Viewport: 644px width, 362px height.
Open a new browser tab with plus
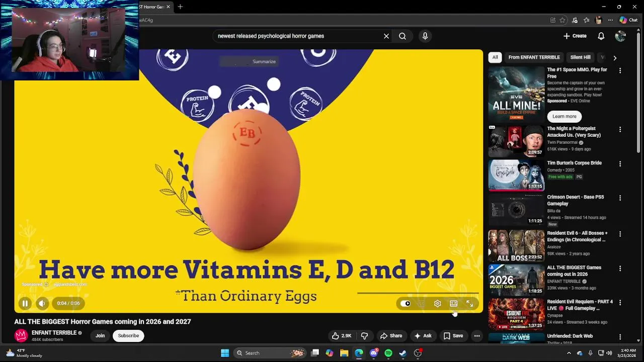(180, 7)
